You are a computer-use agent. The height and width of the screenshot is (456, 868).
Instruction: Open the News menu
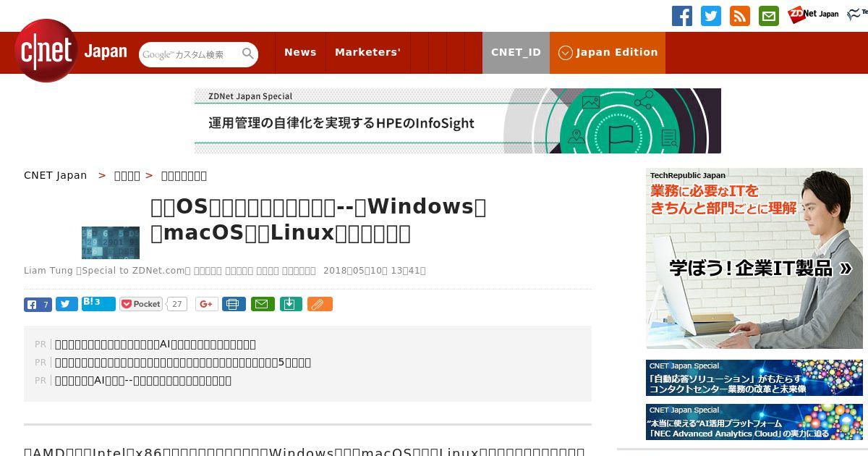point(300,53)
